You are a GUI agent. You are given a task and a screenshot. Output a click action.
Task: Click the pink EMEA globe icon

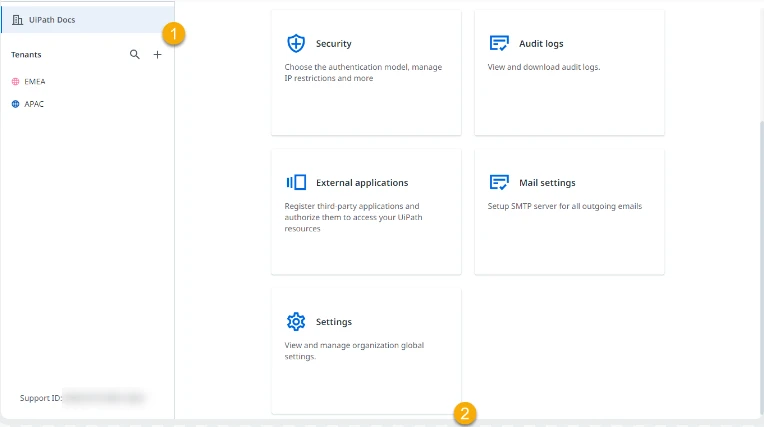tap(16, 81)
